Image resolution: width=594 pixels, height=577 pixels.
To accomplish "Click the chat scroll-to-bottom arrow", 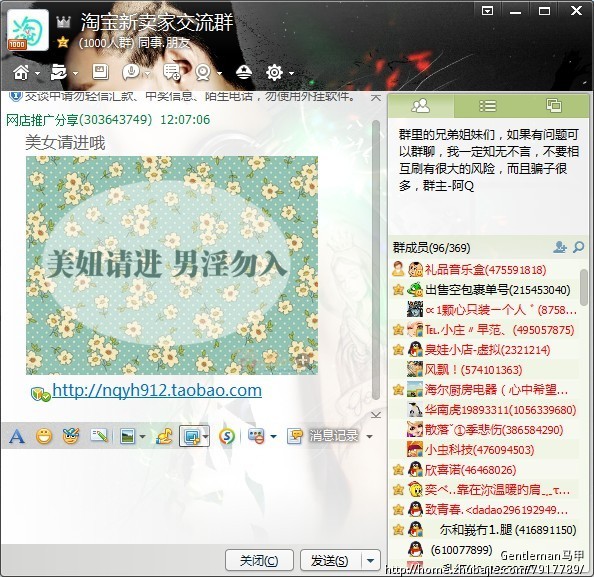I will point(376,415).
